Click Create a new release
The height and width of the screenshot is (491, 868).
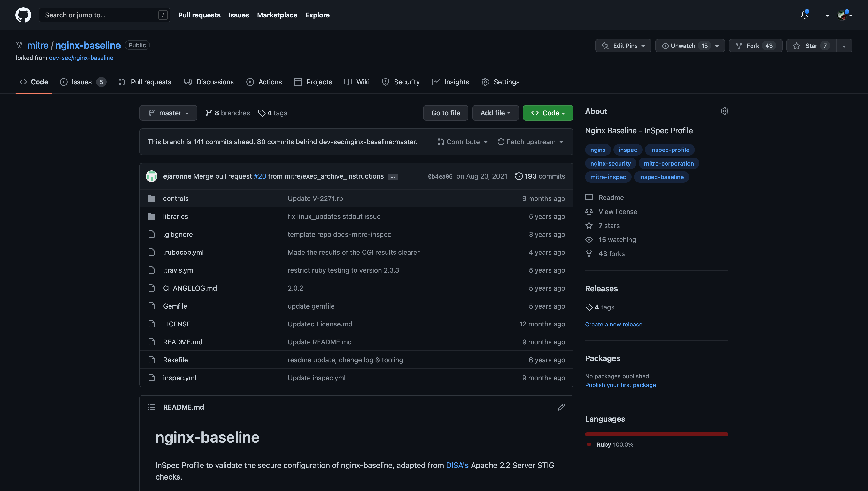pyautogui.click(x=614, y=325)
